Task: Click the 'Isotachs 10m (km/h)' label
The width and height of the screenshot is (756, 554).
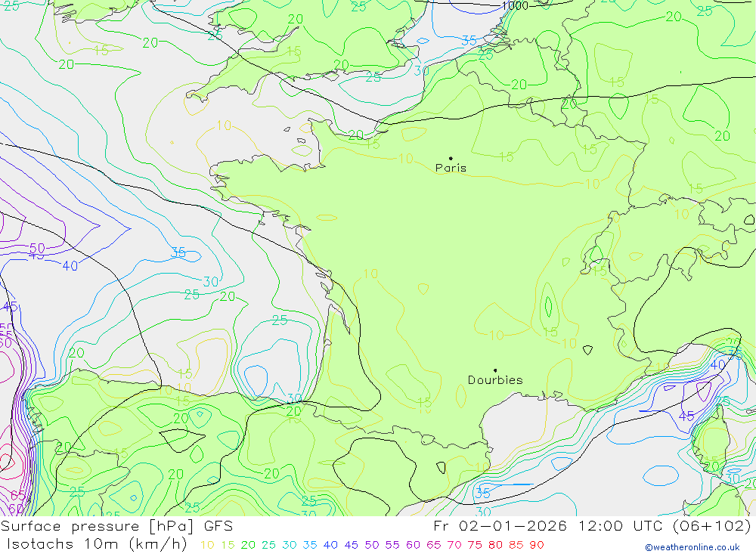Action: [97, 544]
